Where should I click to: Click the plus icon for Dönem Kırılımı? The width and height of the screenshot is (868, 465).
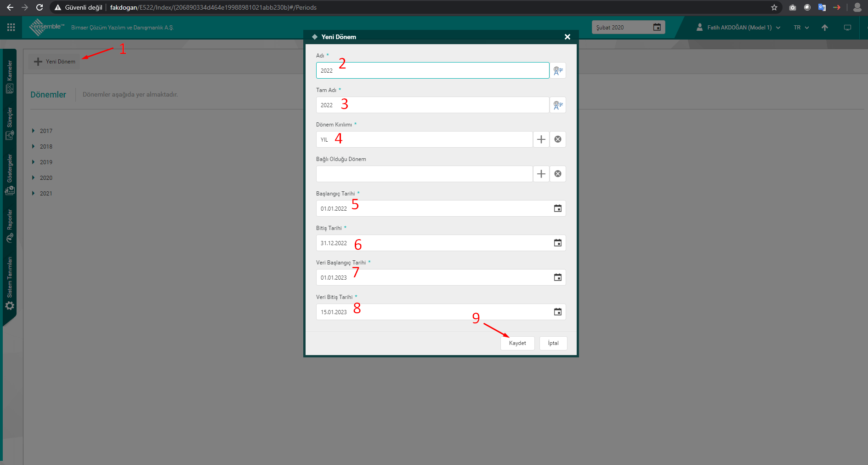[541, 139]
